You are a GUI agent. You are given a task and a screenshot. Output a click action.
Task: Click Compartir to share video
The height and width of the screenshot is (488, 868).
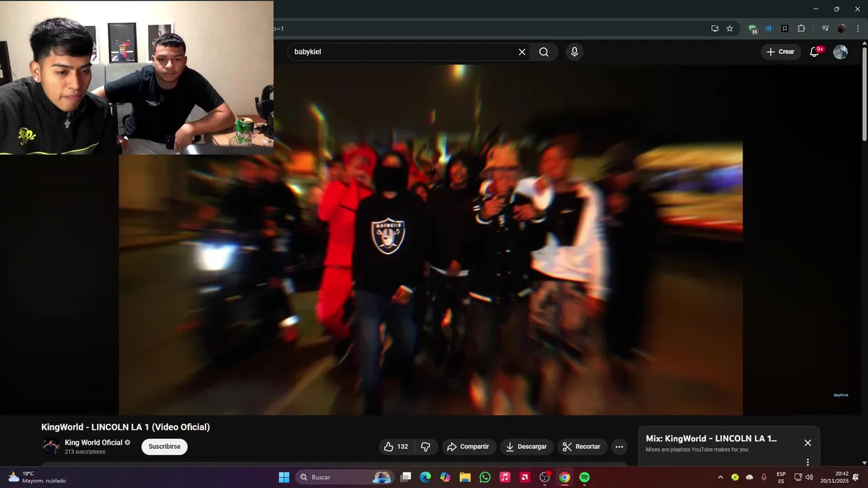pos(469,447)
